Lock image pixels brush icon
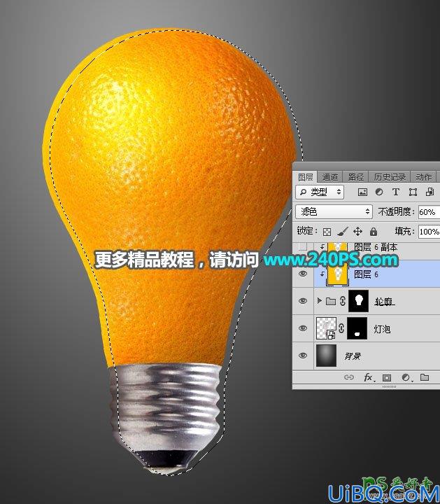The height and width of the screenshot is (504, 440). pyautogui.click(x=342, y=232)
